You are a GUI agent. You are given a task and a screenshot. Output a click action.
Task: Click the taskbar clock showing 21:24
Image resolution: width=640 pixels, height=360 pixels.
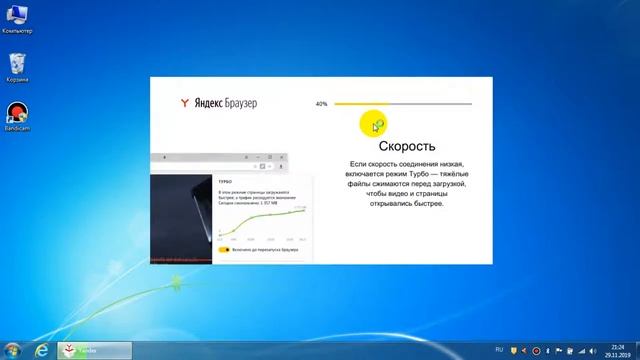click(618, 351)
